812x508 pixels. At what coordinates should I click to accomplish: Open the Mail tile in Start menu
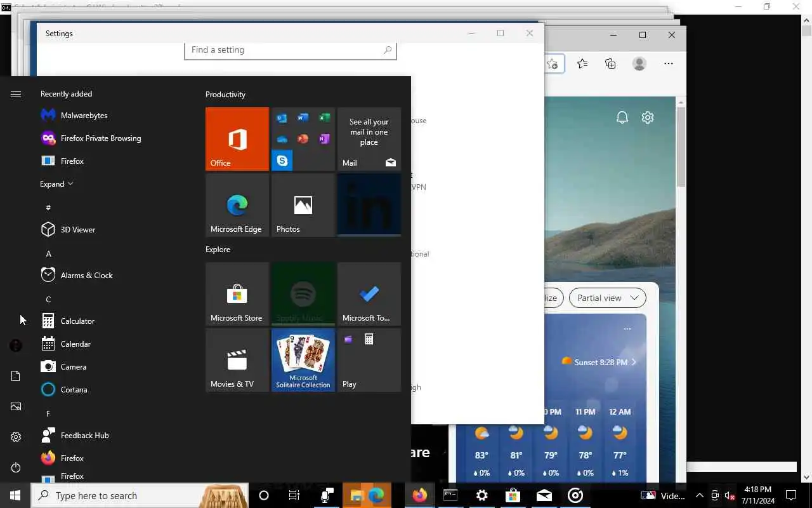(369, 139)
